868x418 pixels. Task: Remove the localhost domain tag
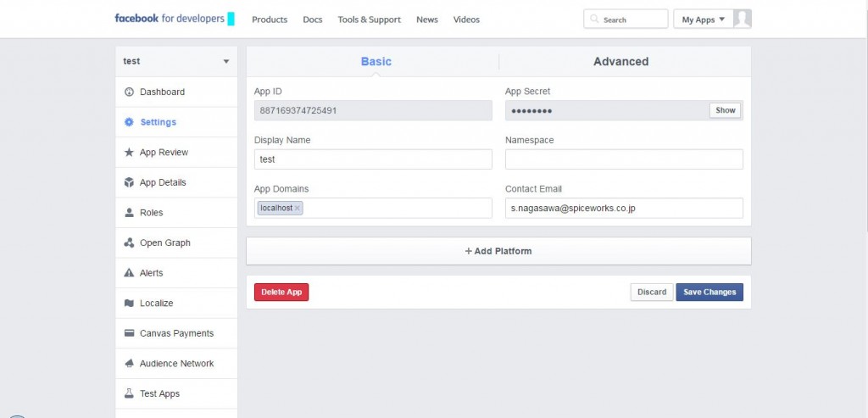298,209
